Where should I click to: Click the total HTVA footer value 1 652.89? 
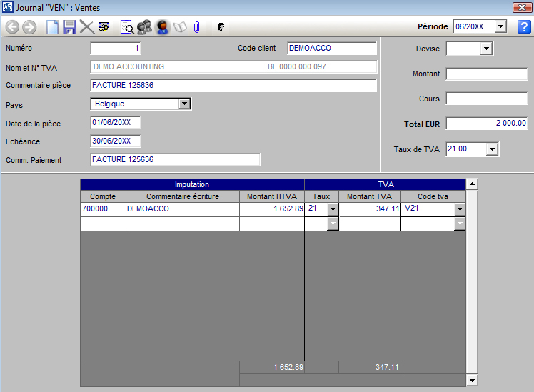288,367
